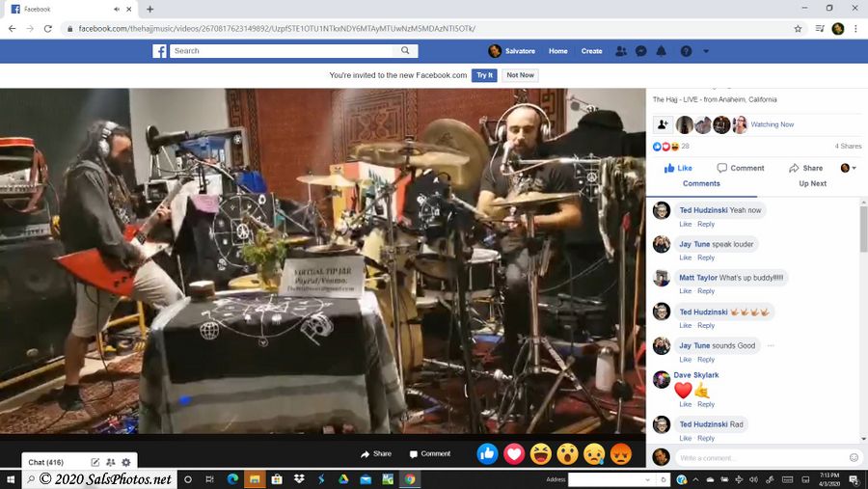Click the friend requests icon

(620, 51)
